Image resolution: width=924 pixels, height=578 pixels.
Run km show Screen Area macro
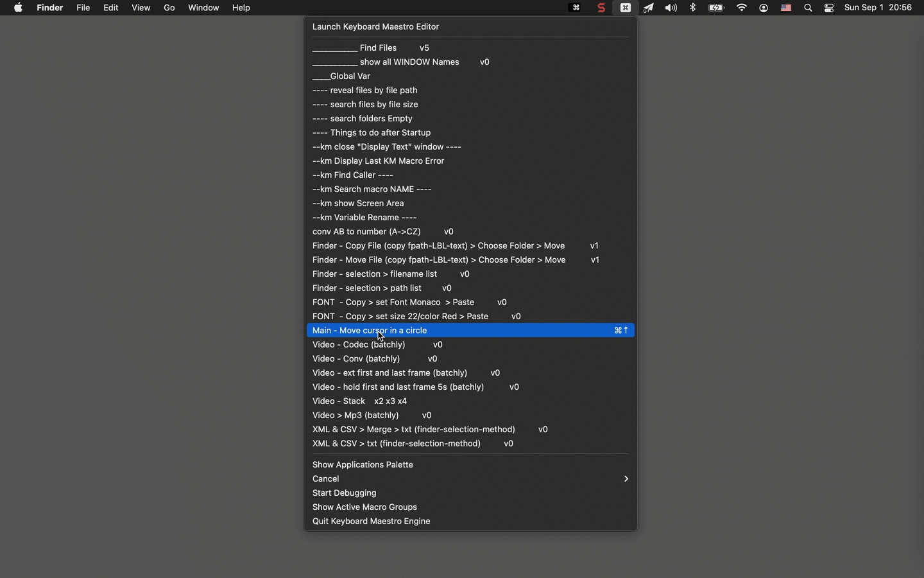coord(470,204)
